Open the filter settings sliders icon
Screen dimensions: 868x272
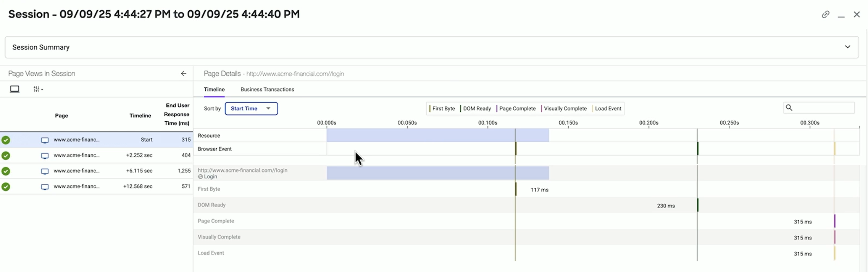point(36,89)
